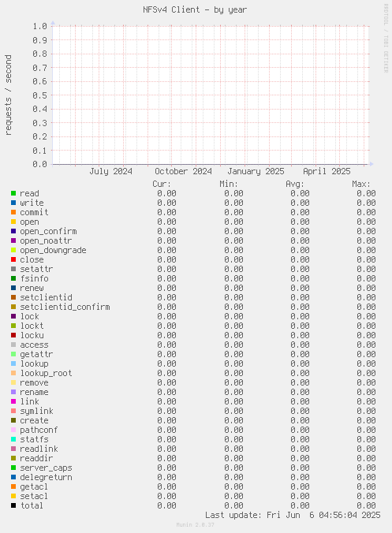Click the green read legend color swatch
The image size is (392, 533).
(x=13, y=193)
